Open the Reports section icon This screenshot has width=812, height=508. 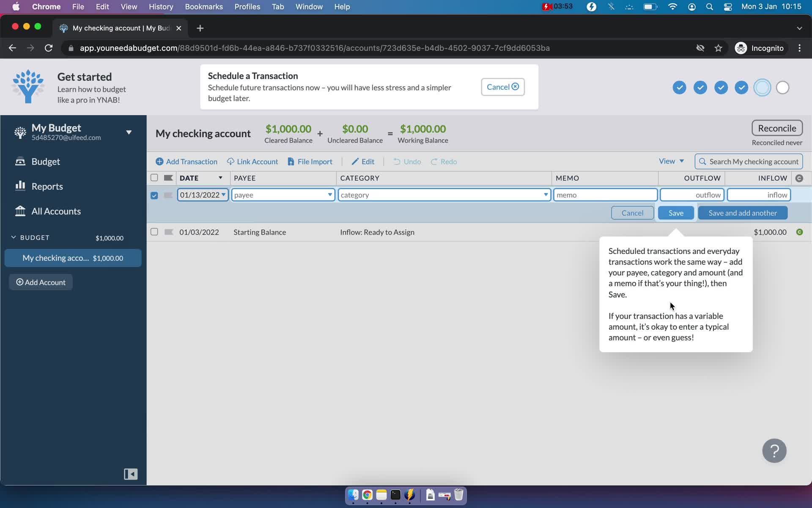point(20,185)
